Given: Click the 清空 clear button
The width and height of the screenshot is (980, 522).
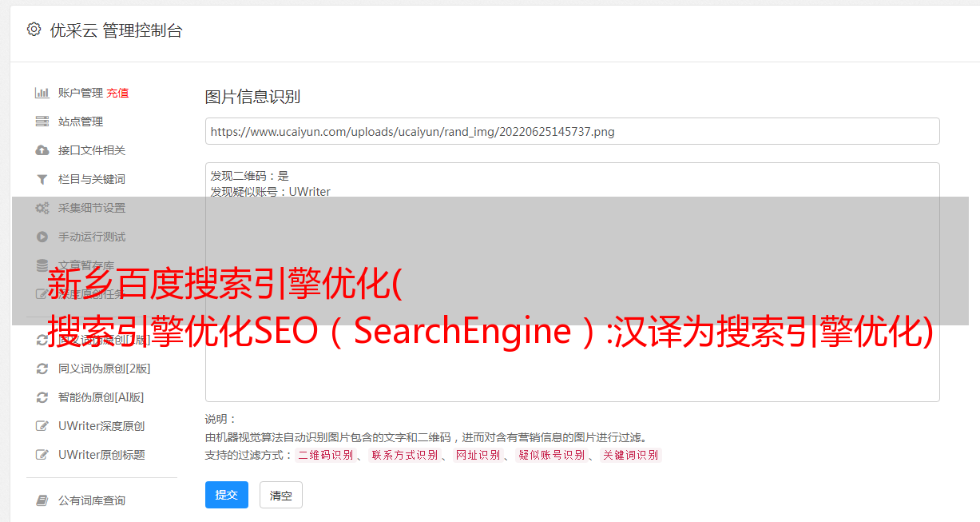Looking at the screenshot, I should pos(281,495).
